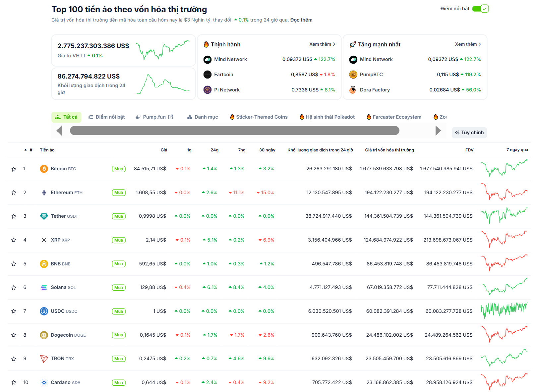Click the Bitcoin coin logo icon

(44, 169)
